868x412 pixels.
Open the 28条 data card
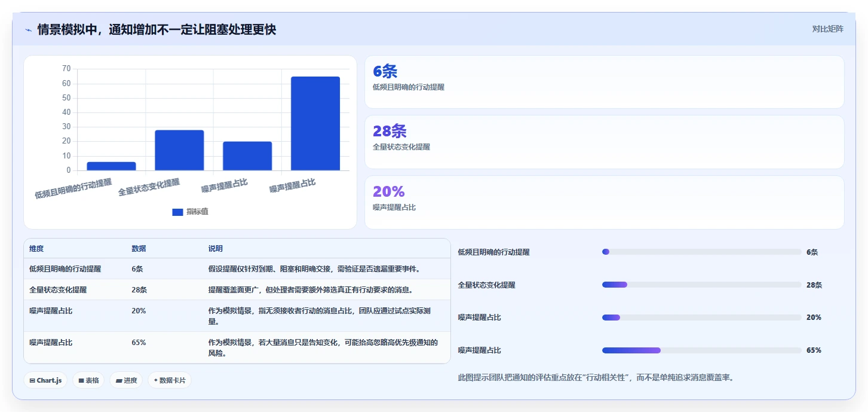[x=604, y=142]
